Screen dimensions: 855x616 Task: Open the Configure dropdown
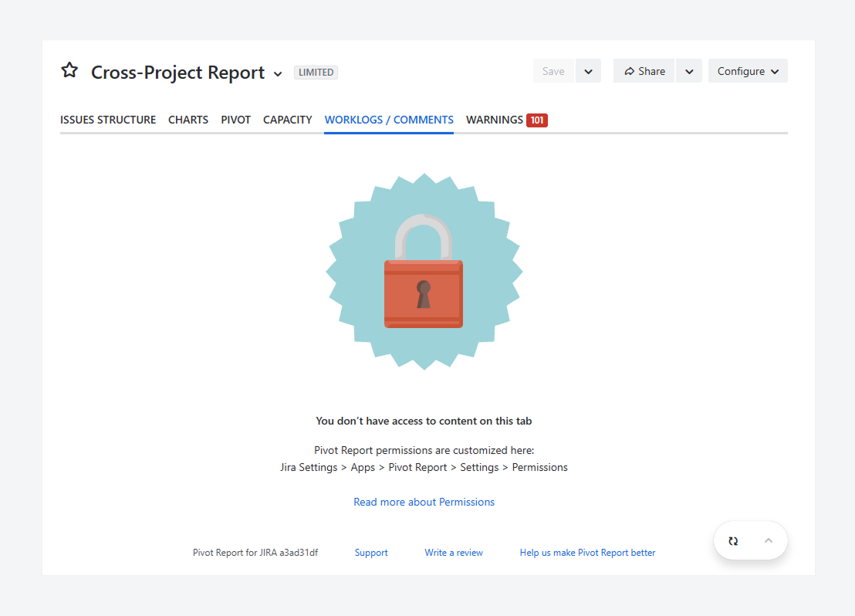coord(748,71)
